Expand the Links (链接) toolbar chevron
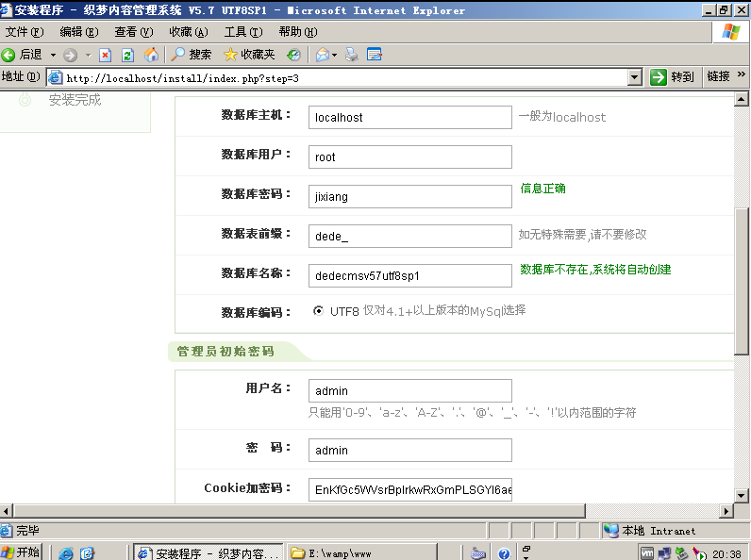 742,74
